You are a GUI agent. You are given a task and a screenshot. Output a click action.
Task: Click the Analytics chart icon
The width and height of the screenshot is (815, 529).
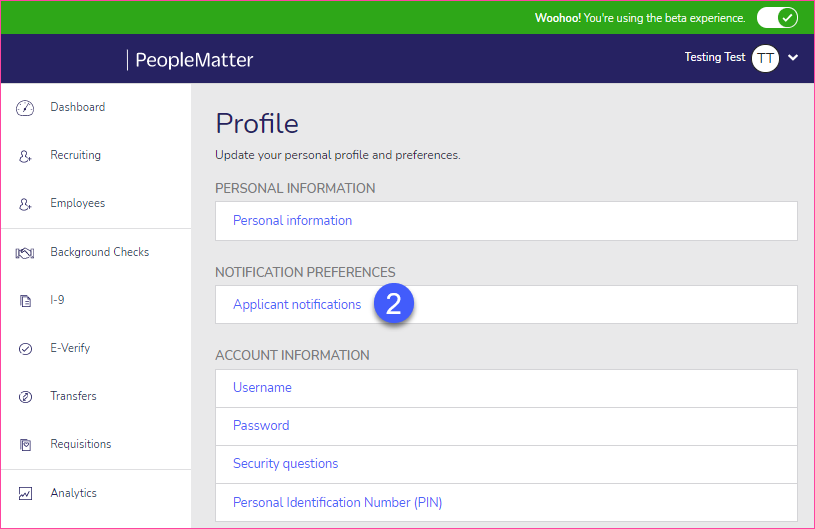[25, 494]
